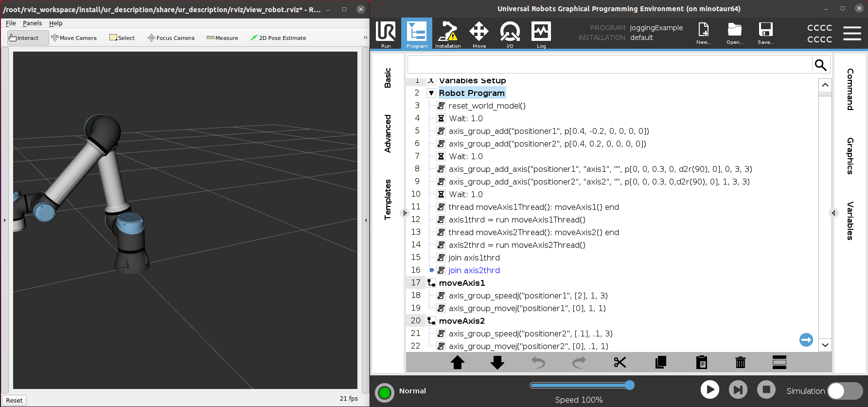
Task: Open the Log tab
Action: pos(541,34)
